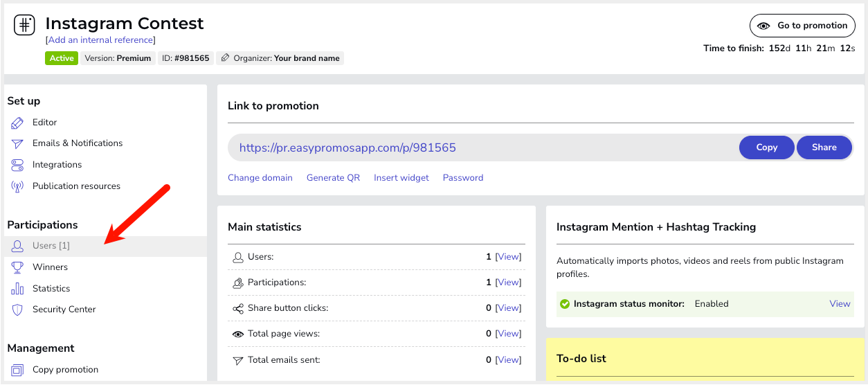The width and height of the screenshot is (868, 385).
Task: Click the Winners trophy icon
Action: (17, 267)
